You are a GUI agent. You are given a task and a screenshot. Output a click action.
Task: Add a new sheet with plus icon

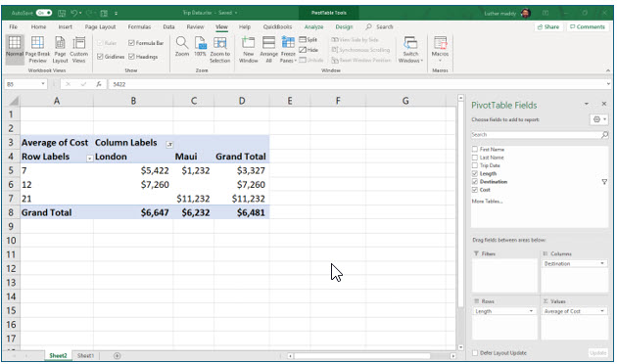117,356
